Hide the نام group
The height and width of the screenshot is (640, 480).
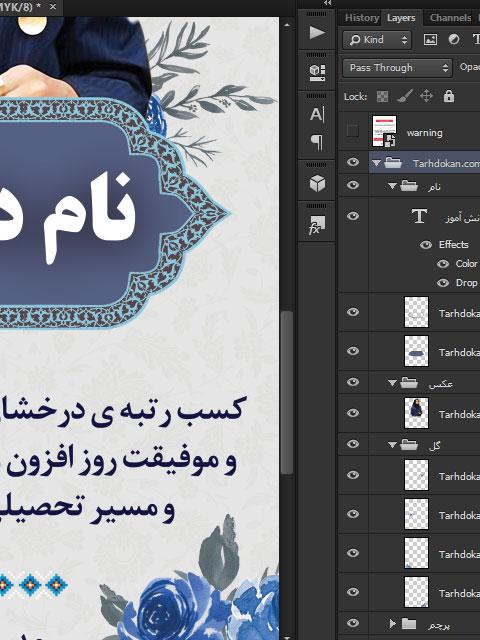pyautogui.click(x=353, y=185)
